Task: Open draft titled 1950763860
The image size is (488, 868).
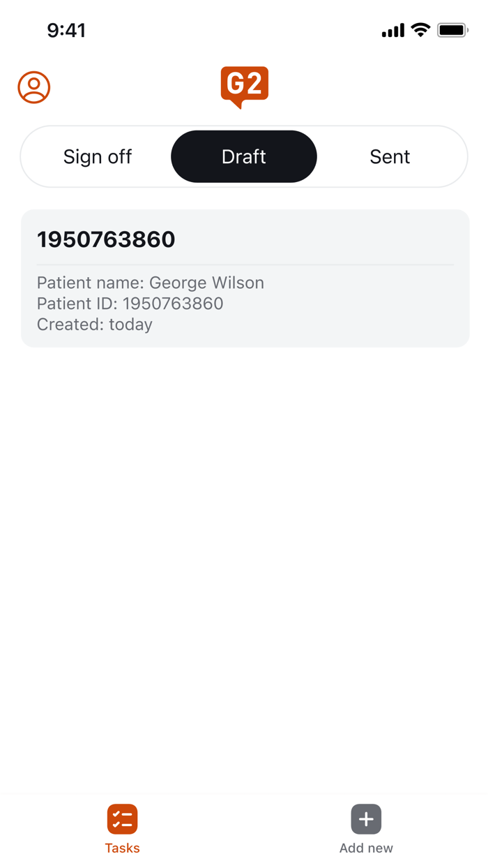Action: point(106,239)
